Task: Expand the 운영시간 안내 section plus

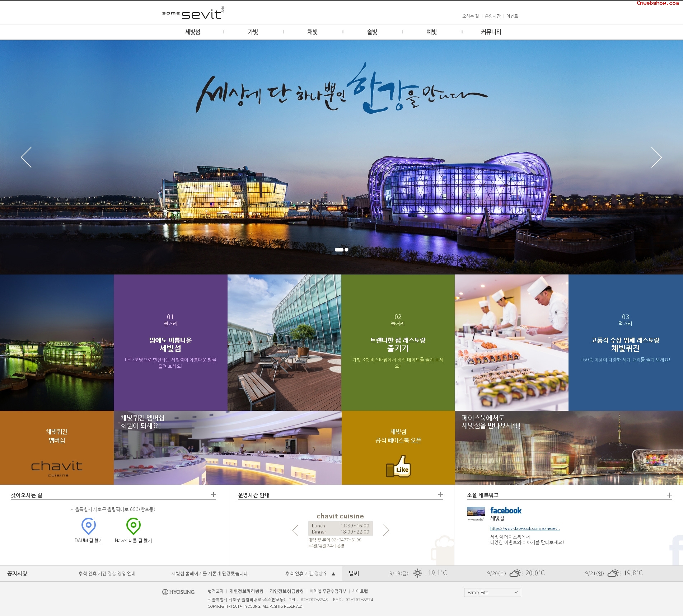Action: pos(441,495)
